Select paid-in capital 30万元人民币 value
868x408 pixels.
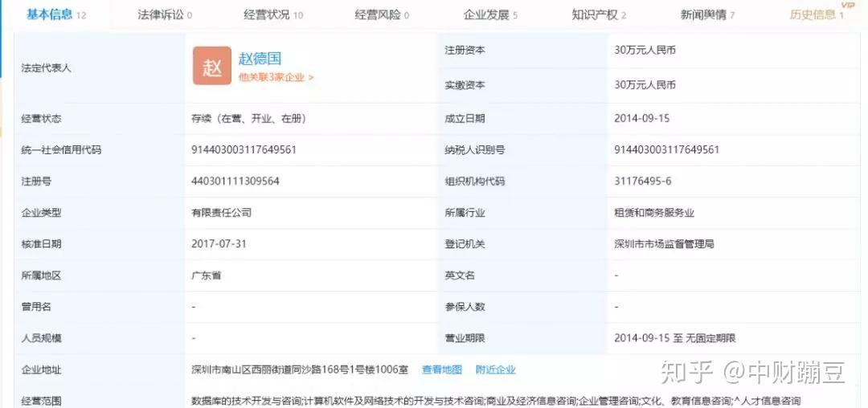tap(645, 85)
